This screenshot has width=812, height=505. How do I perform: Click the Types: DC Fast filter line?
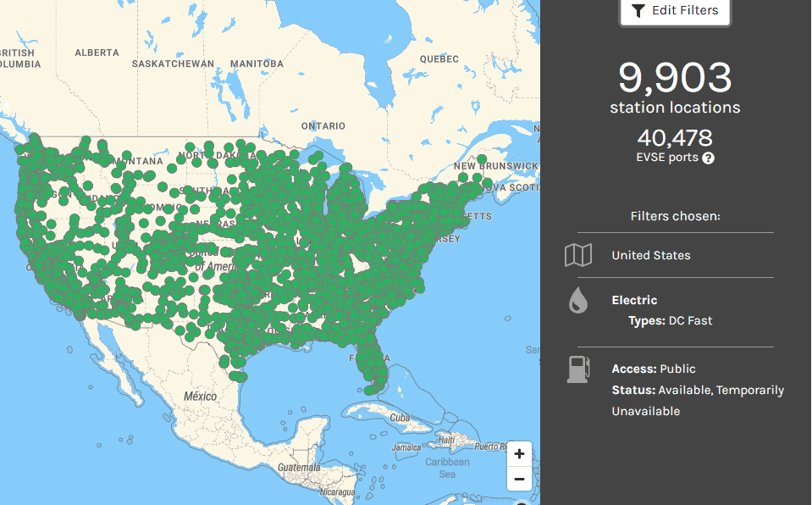coord(670,321)
